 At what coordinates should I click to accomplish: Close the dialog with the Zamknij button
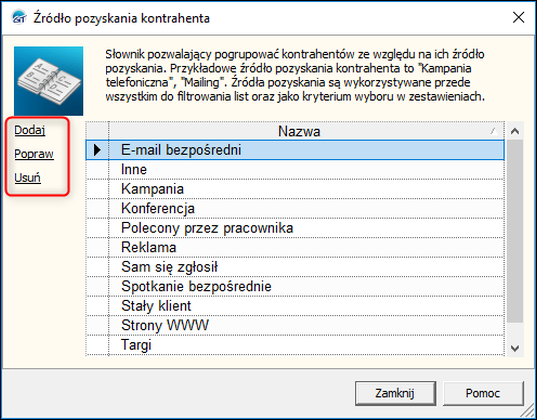[x=395, y=393]
